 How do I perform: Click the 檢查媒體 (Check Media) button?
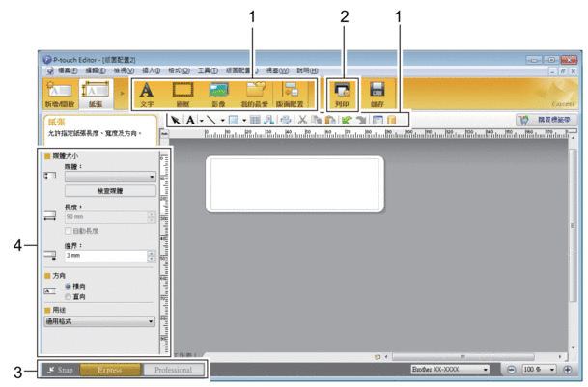point(110,191)
